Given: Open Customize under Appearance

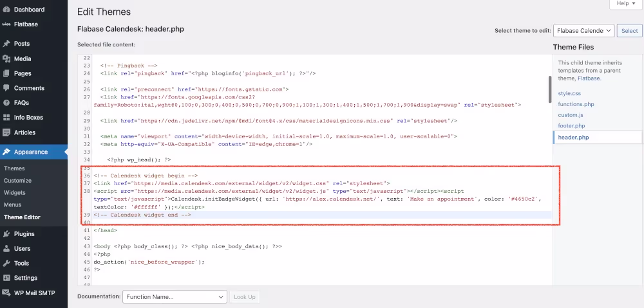Looking at the screenshot, I should [x=17, y=181].
